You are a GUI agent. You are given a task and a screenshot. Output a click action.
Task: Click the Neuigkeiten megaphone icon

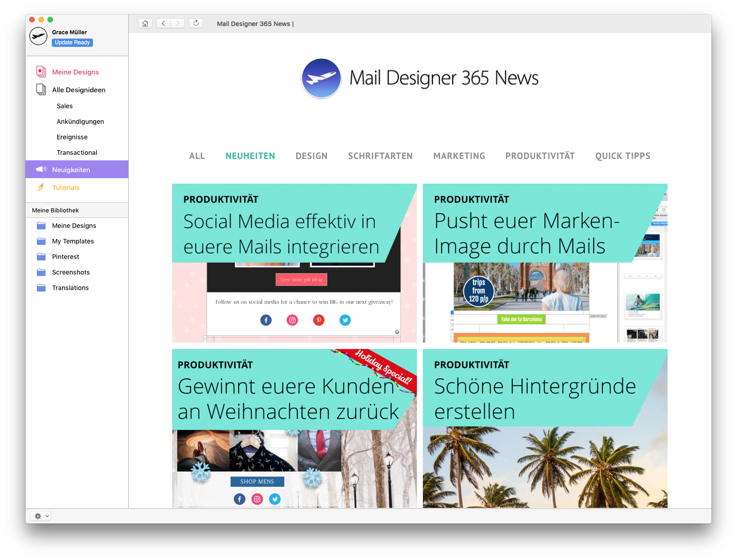click(41, 169)
